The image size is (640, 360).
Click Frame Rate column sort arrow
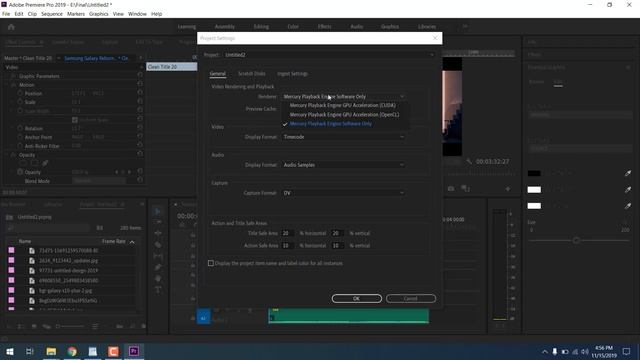(x=132, y=242)
